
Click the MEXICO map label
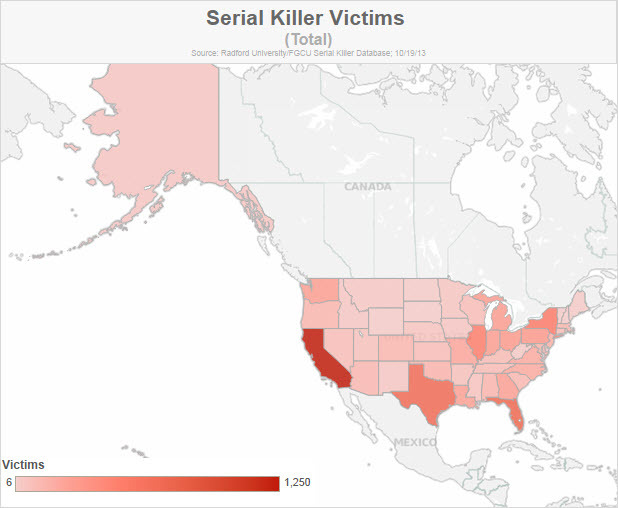click(x=416, y=442)
